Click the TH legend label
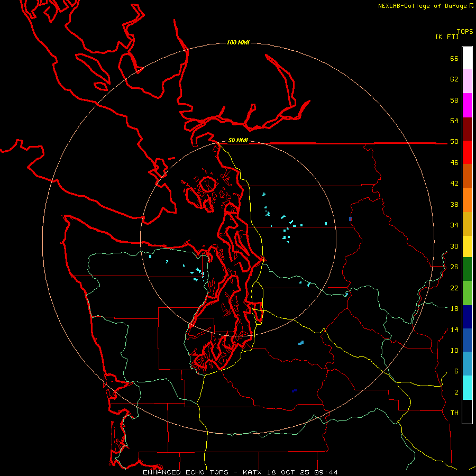Viewport: 476px width, 476px height. pos(454,413)
